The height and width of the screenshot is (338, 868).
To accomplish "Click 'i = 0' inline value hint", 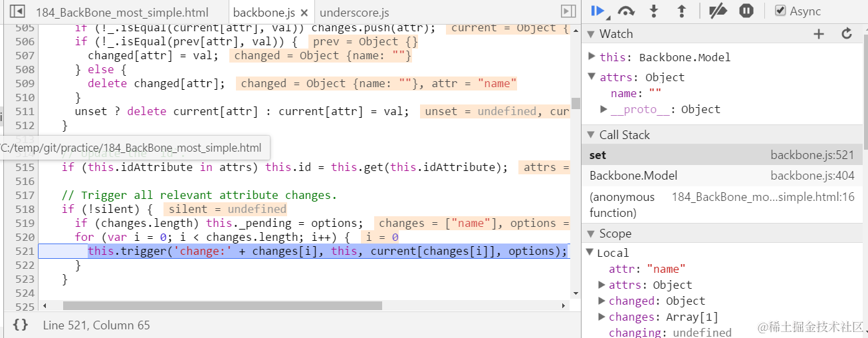I will (380, 237).
